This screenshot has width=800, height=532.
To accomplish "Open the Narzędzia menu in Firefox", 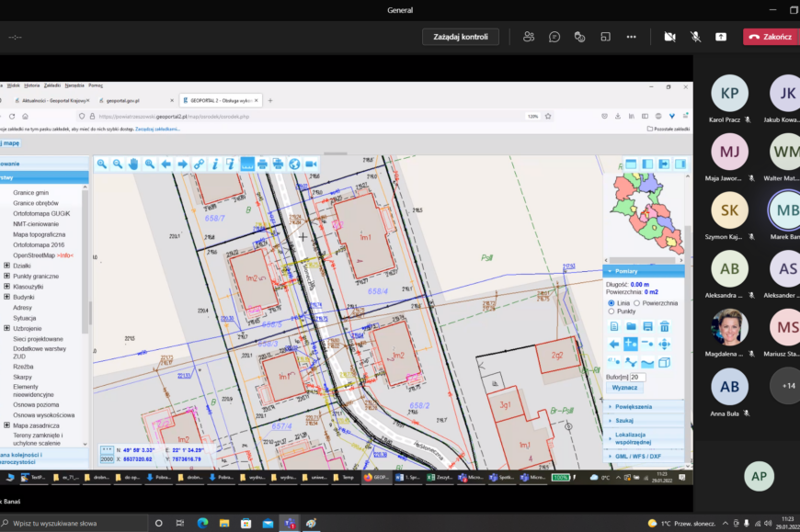I will [x=74, y=85].
